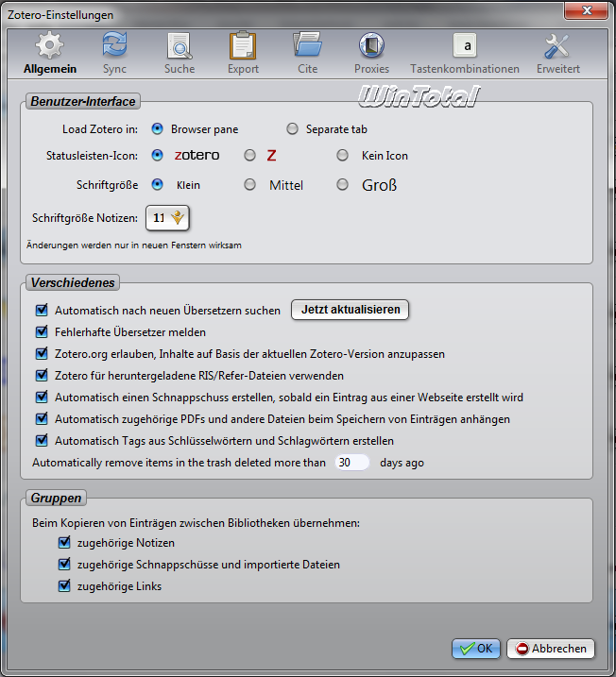Toggle Automatisch nach neuen Übersetzern suchen

(x=42, y=310)
